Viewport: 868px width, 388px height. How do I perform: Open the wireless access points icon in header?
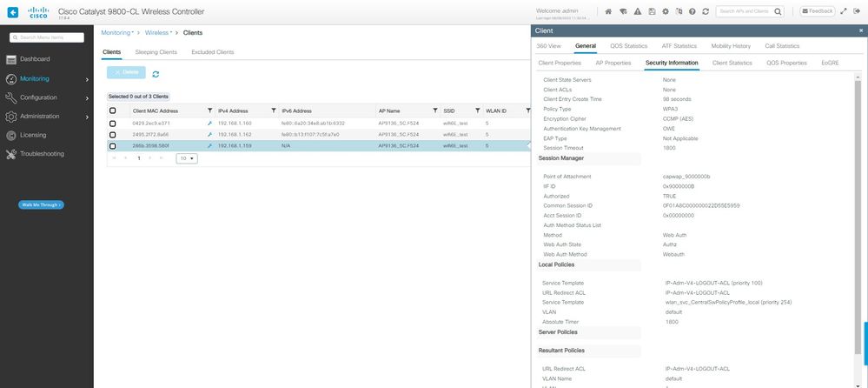pos(623,11)
